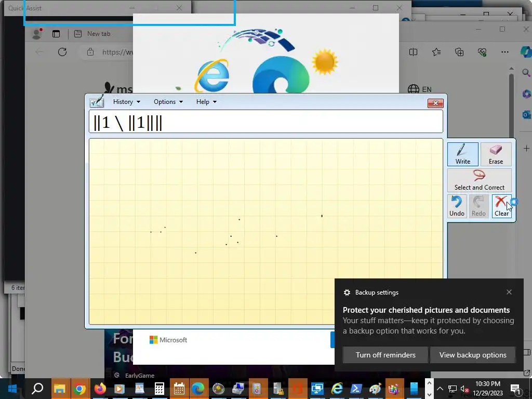This screenshot has width=532, height=399.
Task: Close the Math Input Panel
Action: 435,103
